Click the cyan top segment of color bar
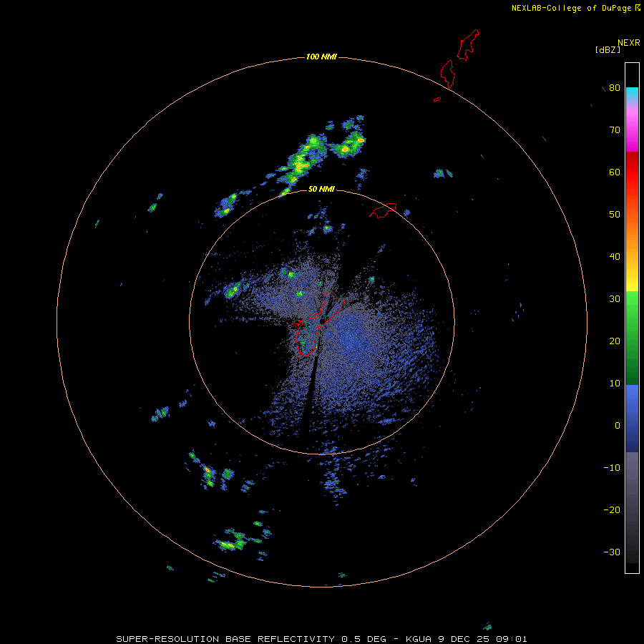 632,92
